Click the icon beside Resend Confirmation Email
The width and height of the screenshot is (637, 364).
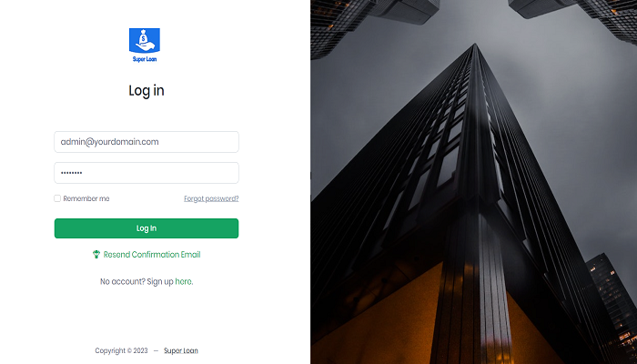[x=96, y=254]
